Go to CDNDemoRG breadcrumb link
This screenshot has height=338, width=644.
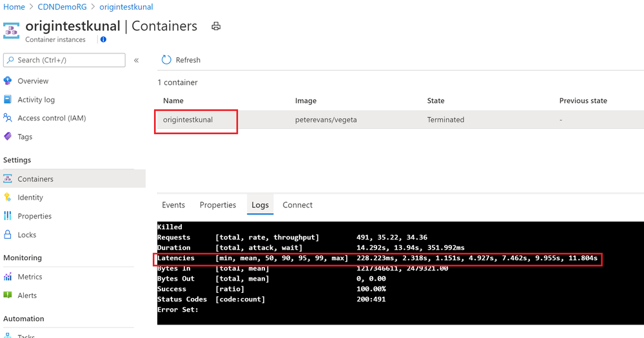coord(62,7)
